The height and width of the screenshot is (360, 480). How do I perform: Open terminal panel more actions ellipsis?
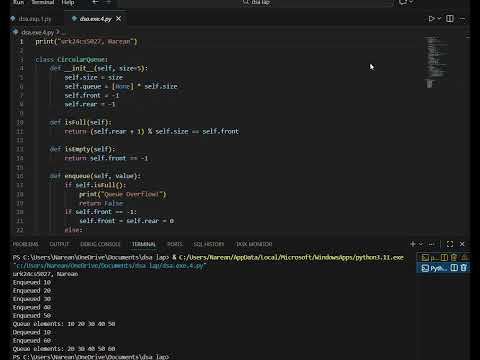(431, 244)
